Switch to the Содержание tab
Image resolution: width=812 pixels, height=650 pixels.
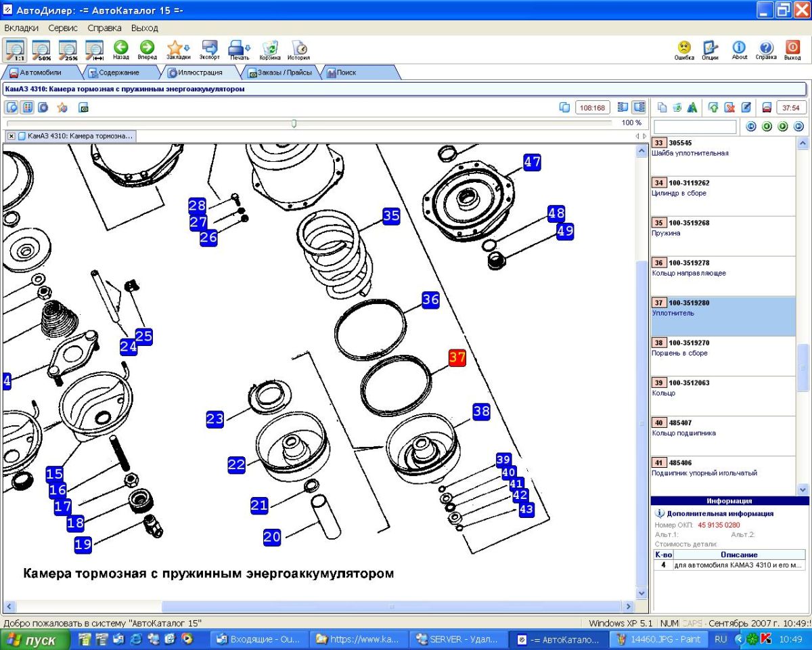pos(119,72)
